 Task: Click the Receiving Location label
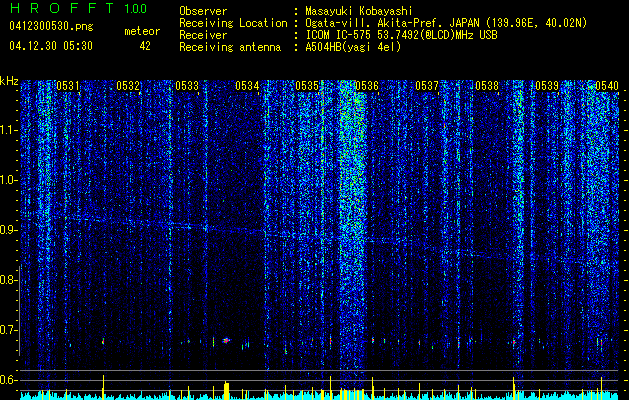[233, 23]
